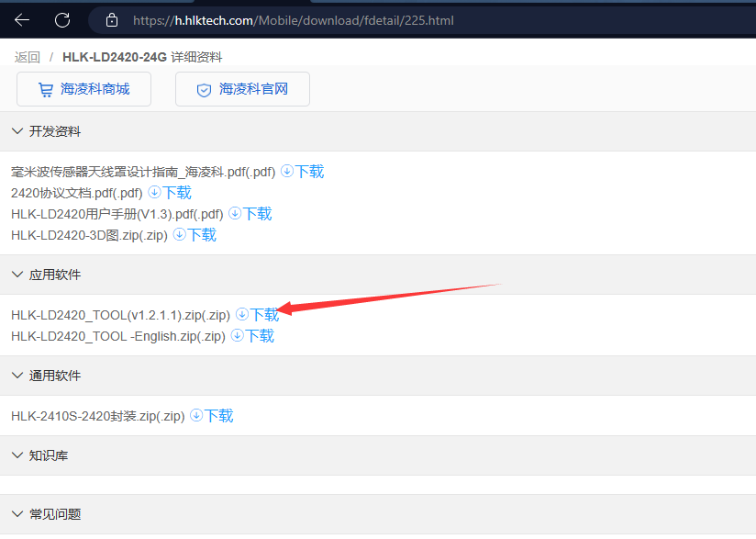Download HLK-LD2420_TOOL(v1.2.1.1) zip
This screenshot has width=756, height=539.
click(x=264, y=315)
